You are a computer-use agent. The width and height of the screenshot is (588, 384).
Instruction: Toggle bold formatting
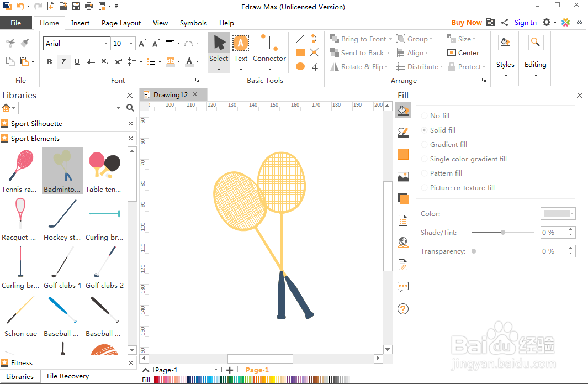click(50, 61)
